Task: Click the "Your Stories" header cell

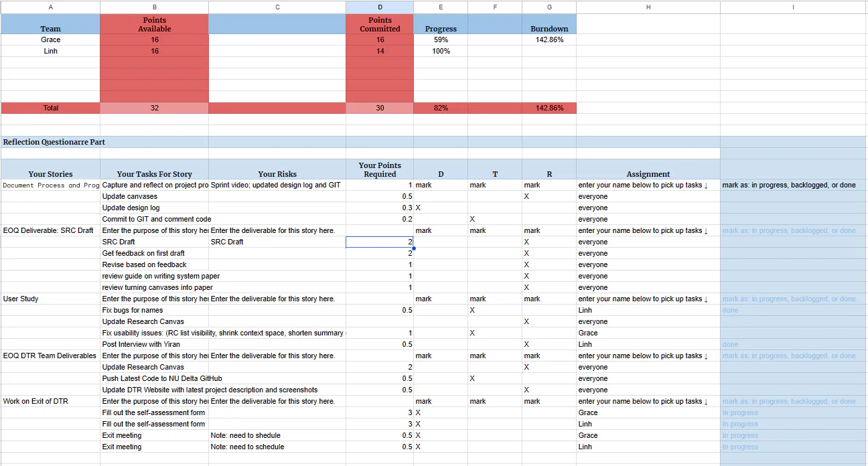Action: pyautogui.click(x=51, y=174)
